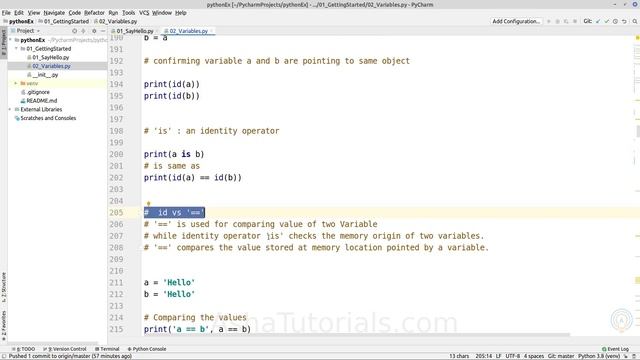Click Git update project checkmark icon

pyautogui.click(x=598, y=21)
